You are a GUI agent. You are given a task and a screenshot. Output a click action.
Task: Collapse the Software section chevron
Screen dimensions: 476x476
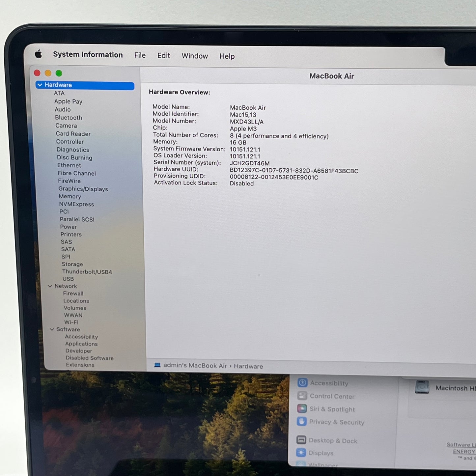coord(52,329)
